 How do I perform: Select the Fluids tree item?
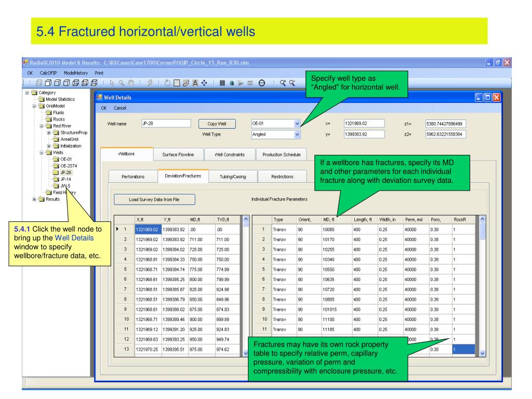(x=58, y=113)
